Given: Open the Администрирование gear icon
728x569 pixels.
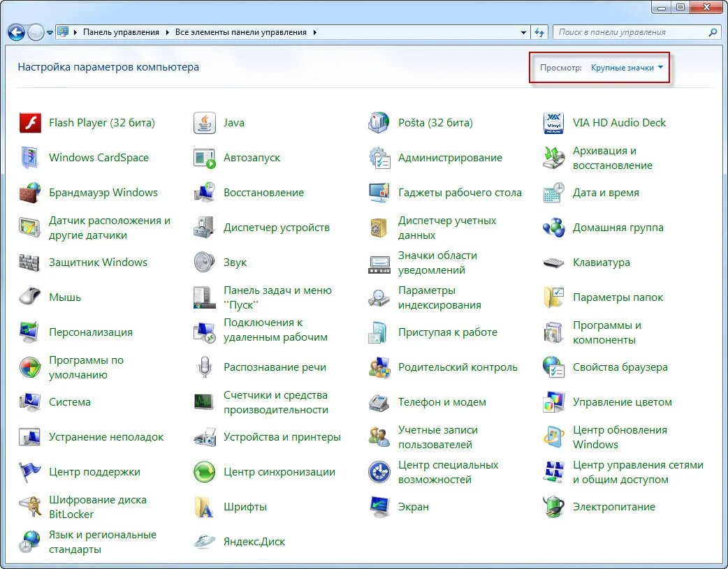Looking at the screenshot, I should [x=379, y=158].
